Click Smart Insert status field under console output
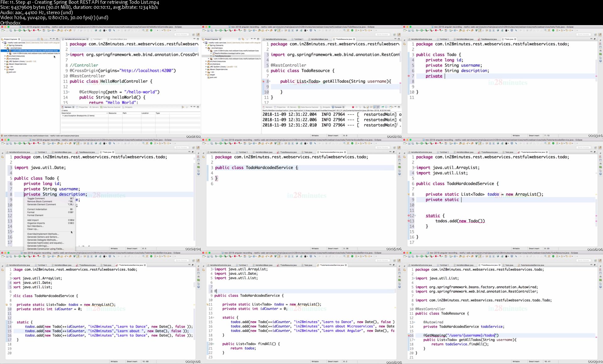The width and height of the screenshot is (603, 364). click(333, 136)
